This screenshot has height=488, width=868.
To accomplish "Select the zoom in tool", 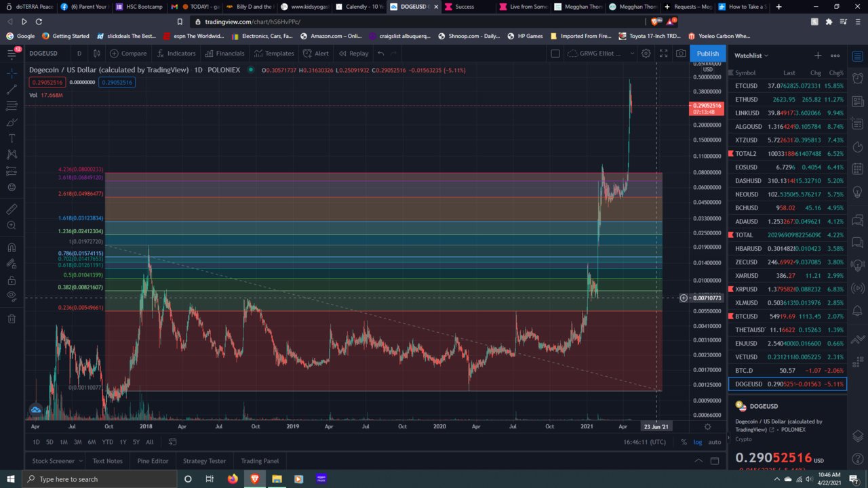I will 11,225.
